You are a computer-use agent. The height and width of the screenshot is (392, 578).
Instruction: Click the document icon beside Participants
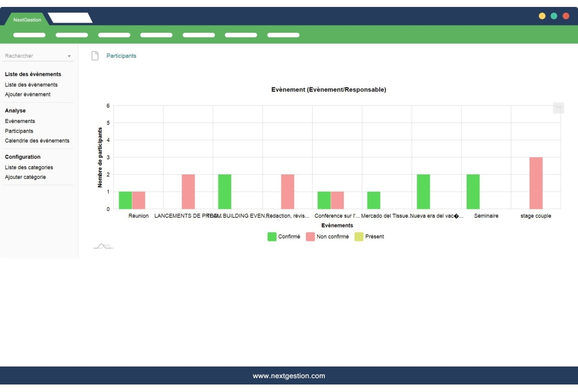(x=95, y=56)
